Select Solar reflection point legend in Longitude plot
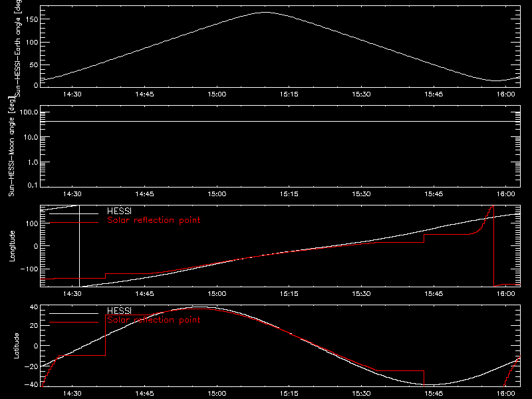Viewport: 532px width, 399px height. [154, 220]
